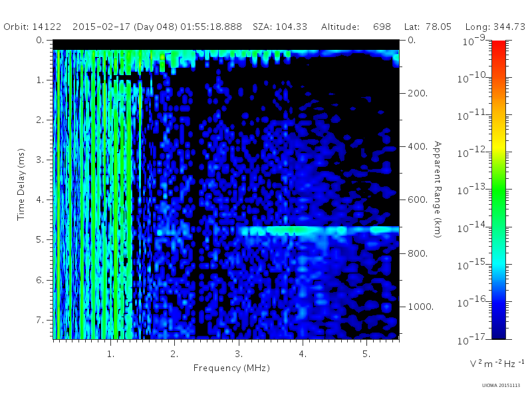Click the time delay tick label '6.'
Viewport: 532px width, 399px height.
(x=40, y=280)
